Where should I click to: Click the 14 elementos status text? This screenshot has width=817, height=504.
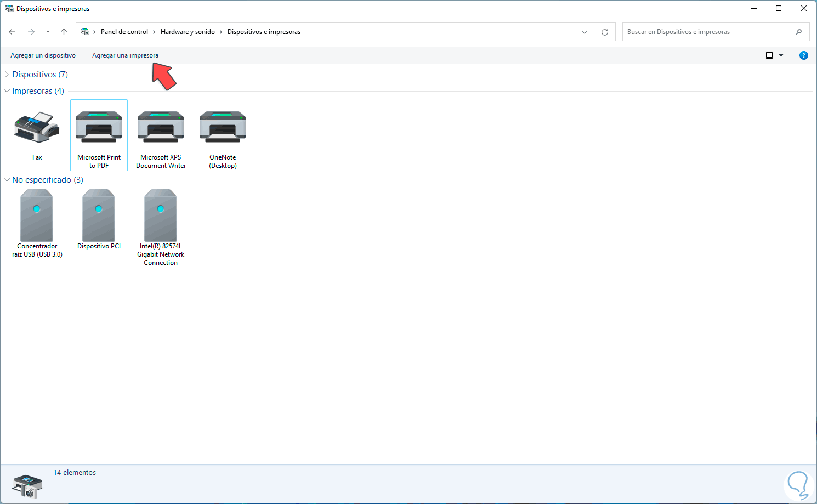75,472
